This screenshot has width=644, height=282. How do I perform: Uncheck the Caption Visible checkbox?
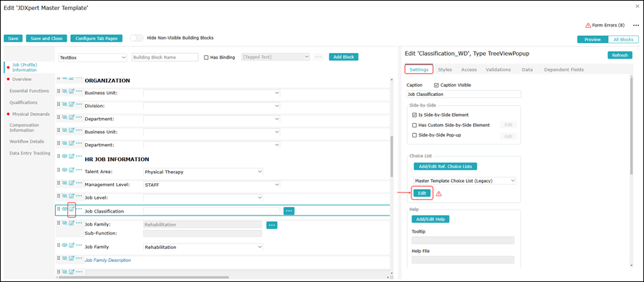(x=436, y=85)
